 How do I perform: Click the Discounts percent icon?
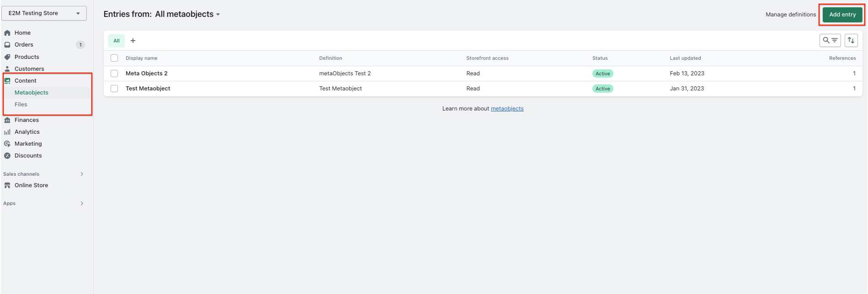(x=7, y=156)
